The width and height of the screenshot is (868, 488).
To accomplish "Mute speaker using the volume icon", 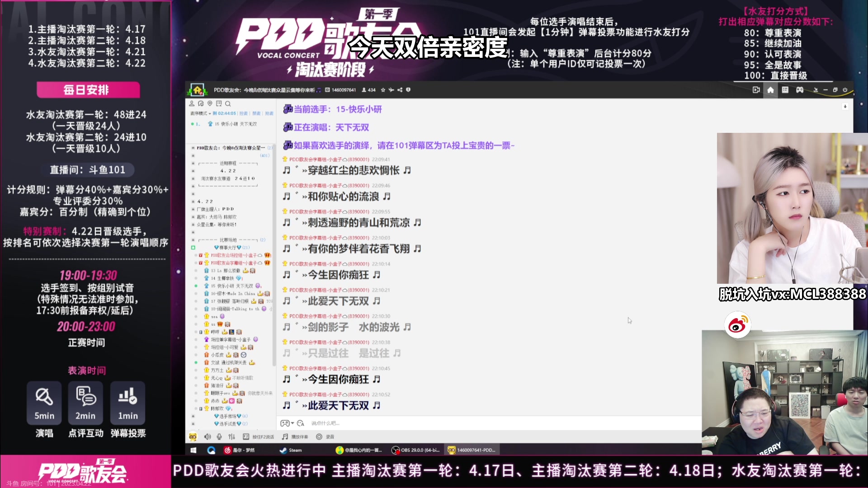I will [x=208, y=437].
